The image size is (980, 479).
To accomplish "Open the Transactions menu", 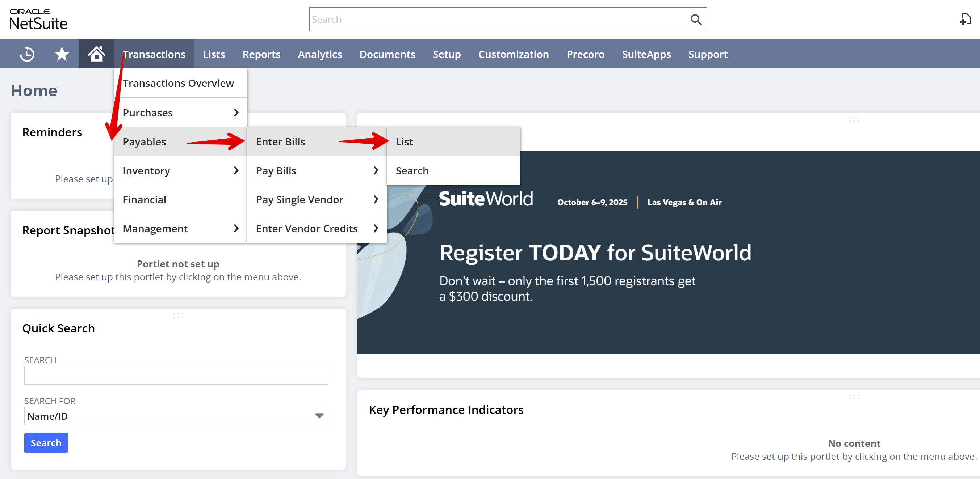I will [x=154, y=54].
